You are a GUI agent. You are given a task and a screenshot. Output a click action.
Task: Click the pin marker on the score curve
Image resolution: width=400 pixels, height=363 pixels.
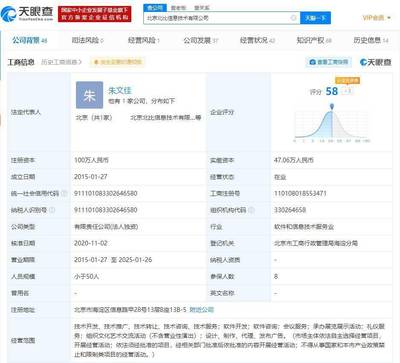tap(332, 107)
